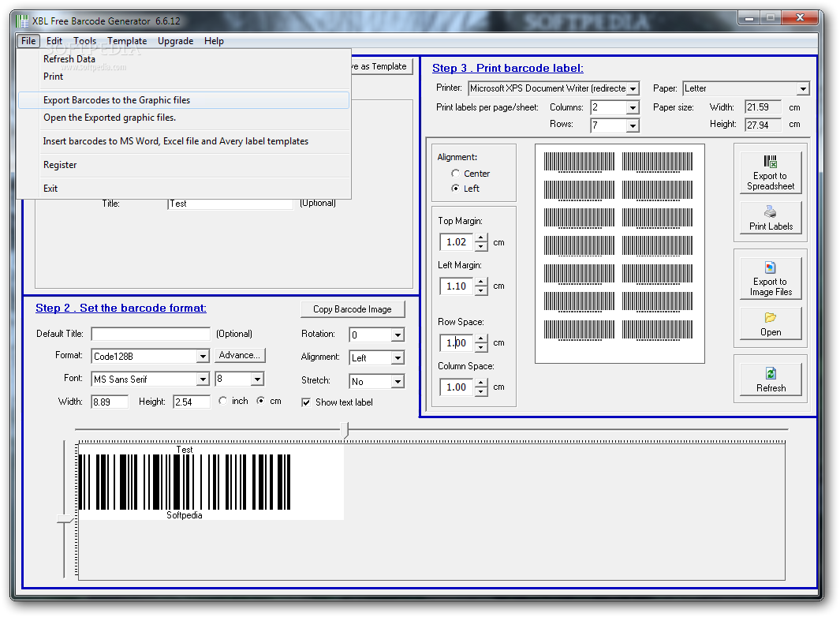Click the Advance... button
Screen dimensions: 840x617
240,355
